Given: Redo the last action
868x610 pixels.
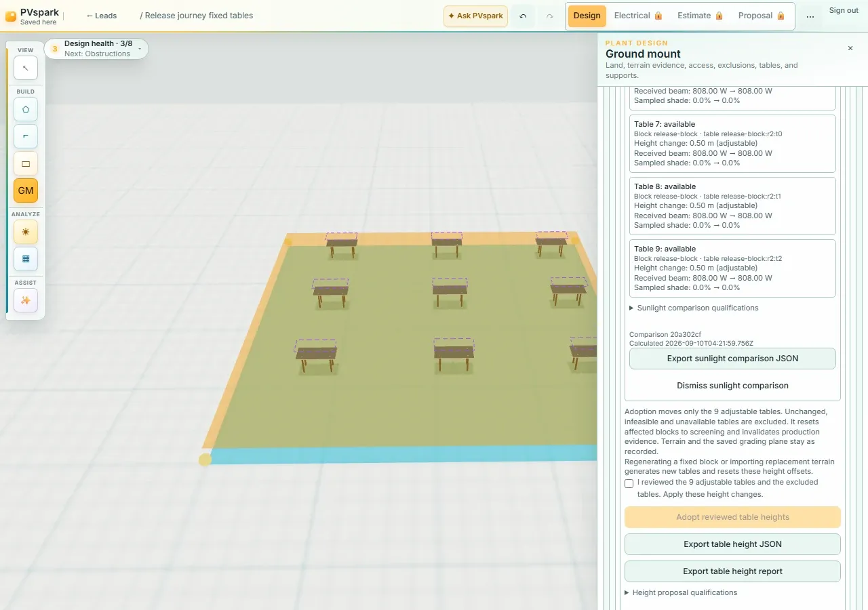Looking at the screenshot, I should [550, 16].
